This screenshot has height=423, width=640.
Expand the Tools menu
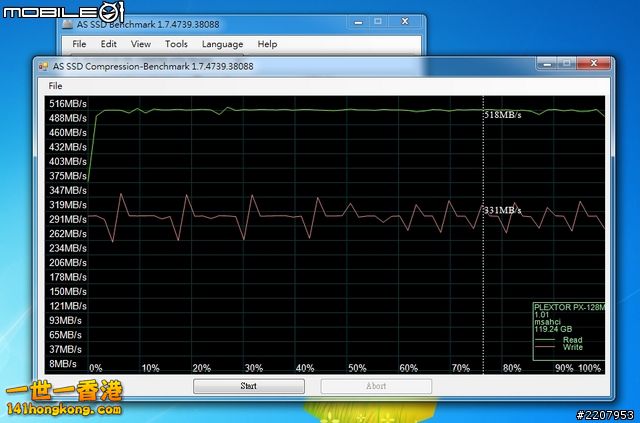point(176,44)
